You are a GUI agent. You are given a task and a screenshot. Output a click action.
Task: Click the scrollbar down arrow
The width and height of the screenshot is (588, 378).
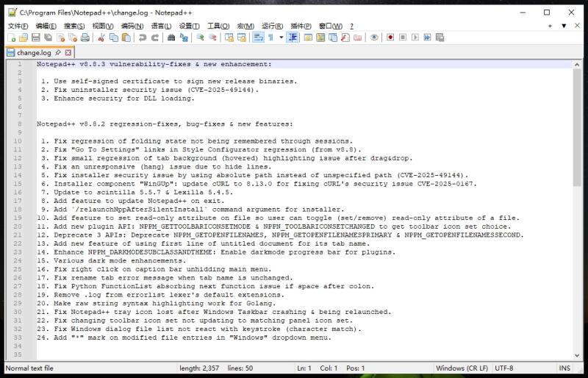point(577,355)
